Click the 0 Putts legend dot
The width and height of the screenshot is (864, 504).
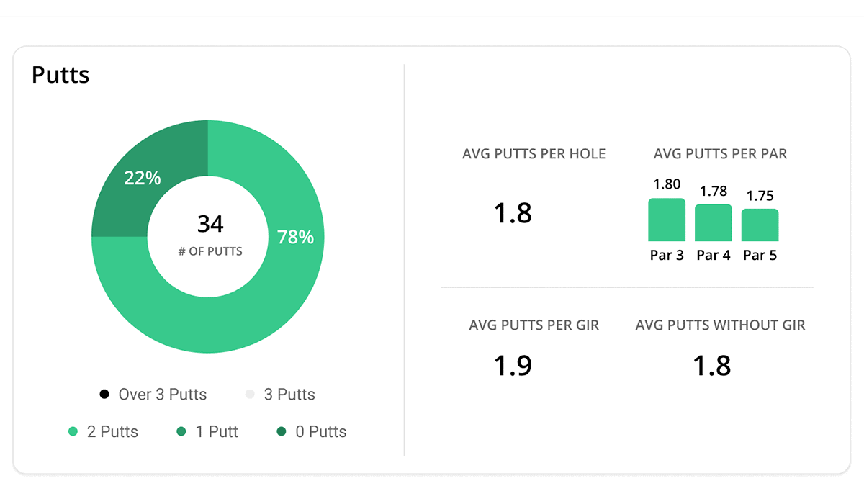[x=281, y=432]
